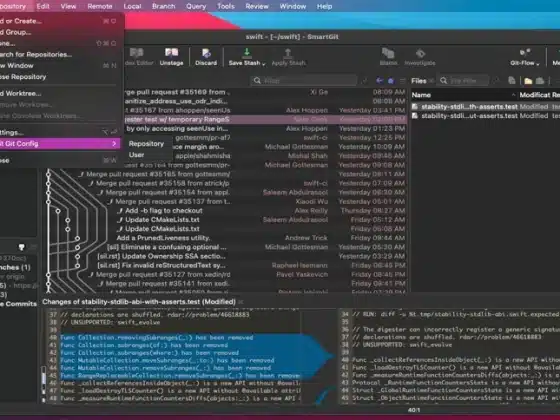The image size is (560, 420).
Task: Click graph node of 'Add -b flag to checkout'
Action: [x=58, y=211]
